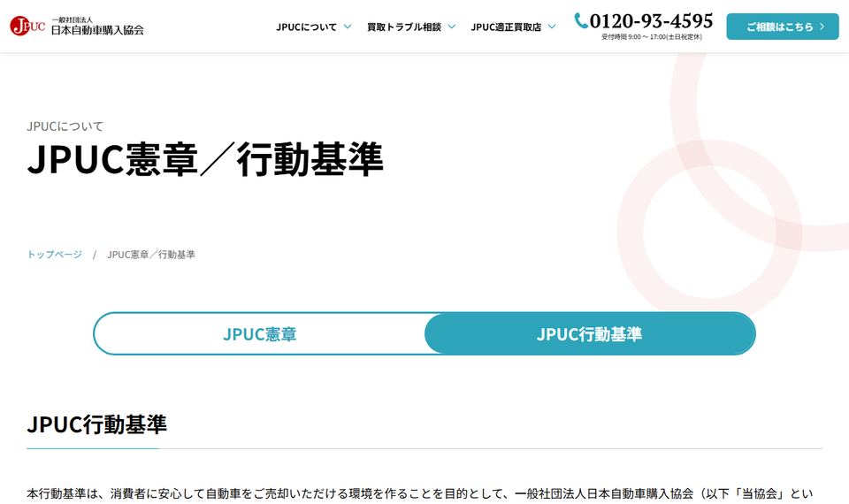Click breadcrumb text JPUC憲章／行動基準
849x504 pixels.
(151, 255)
